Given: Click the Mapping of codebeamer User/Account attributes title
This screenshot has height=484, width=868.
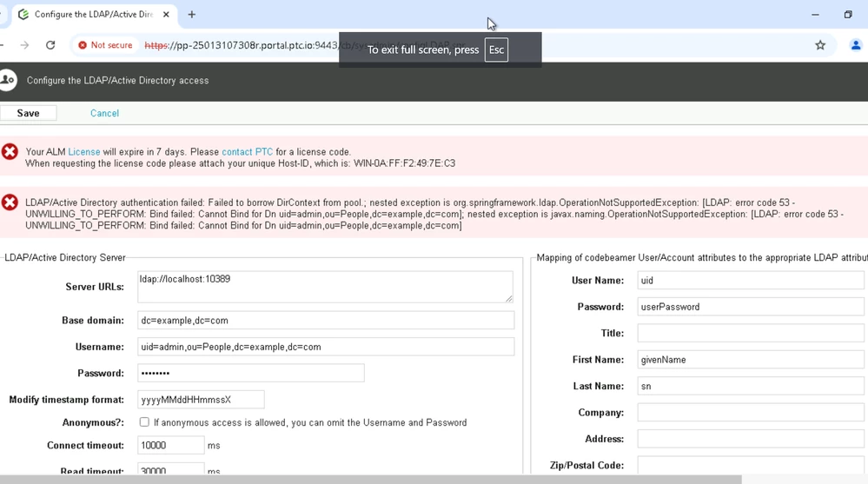Looking at the screenshot, I should pos(701,257).
